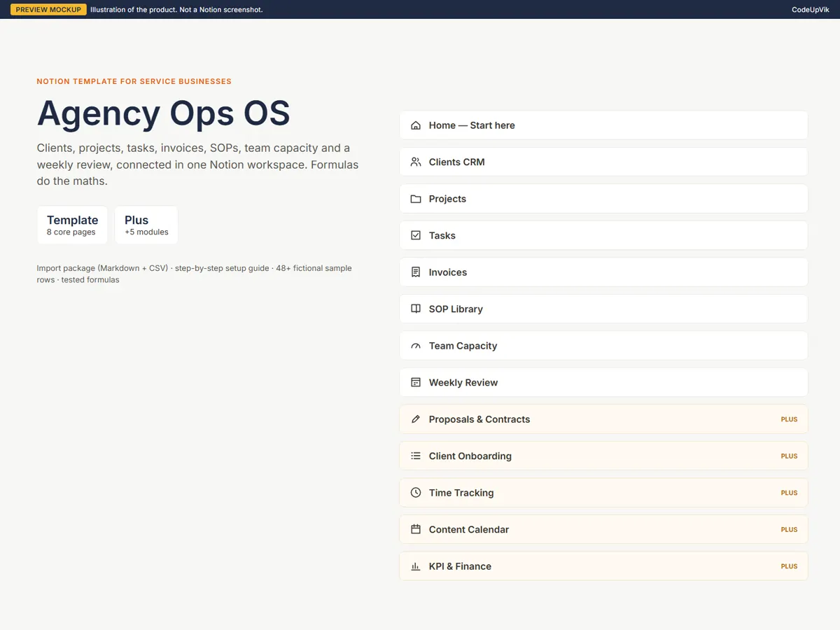
Task: Click the open book icon beside SOP Library
Action: point(416,309)
